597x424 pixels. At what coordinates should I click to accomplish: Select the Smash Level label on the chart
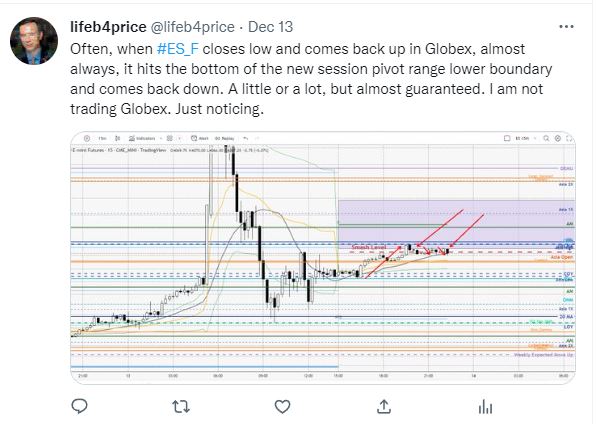pos(369,247)
